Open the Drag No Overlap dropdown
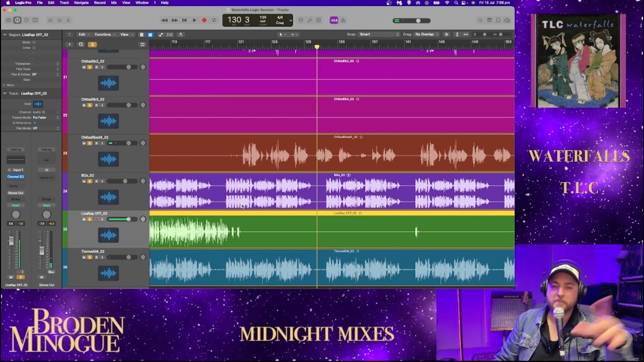This screenshot has width=644, height=362. [x=426, y=34]
